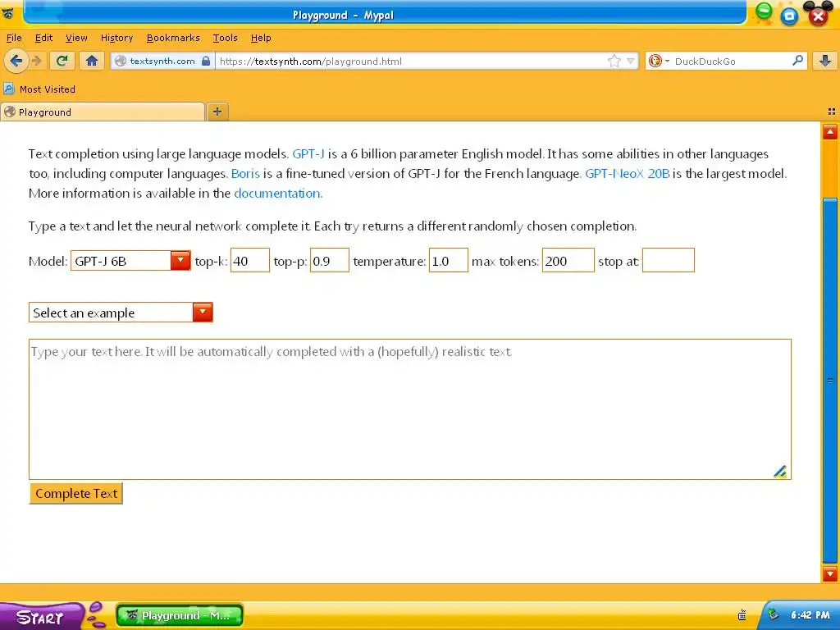Click the textarea resize grip icon
This screenshot has height=630, width=840.
point(781,471)
